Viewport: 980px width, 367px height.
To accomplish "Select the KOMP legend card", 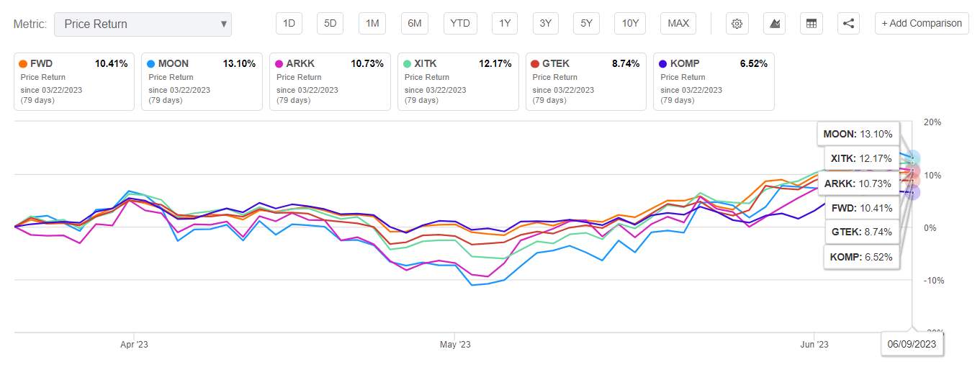I will click(x=714, y=81).
